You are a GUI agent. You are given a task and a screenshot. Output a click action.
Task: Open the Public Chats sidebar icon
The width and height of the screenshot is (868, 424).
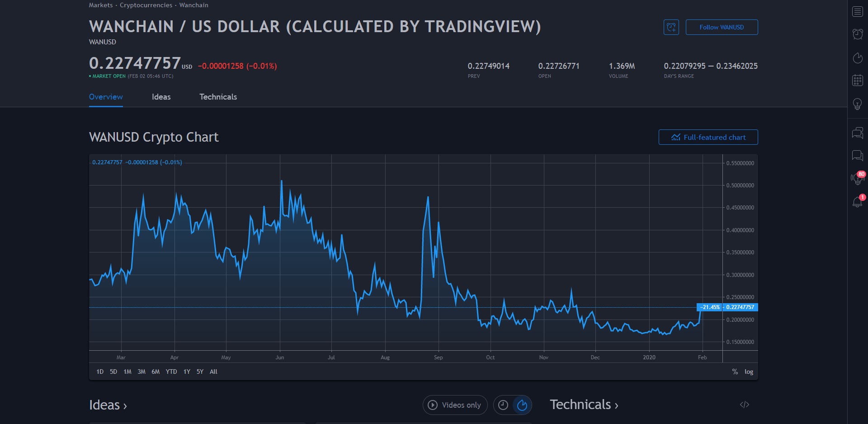[857, 133]
